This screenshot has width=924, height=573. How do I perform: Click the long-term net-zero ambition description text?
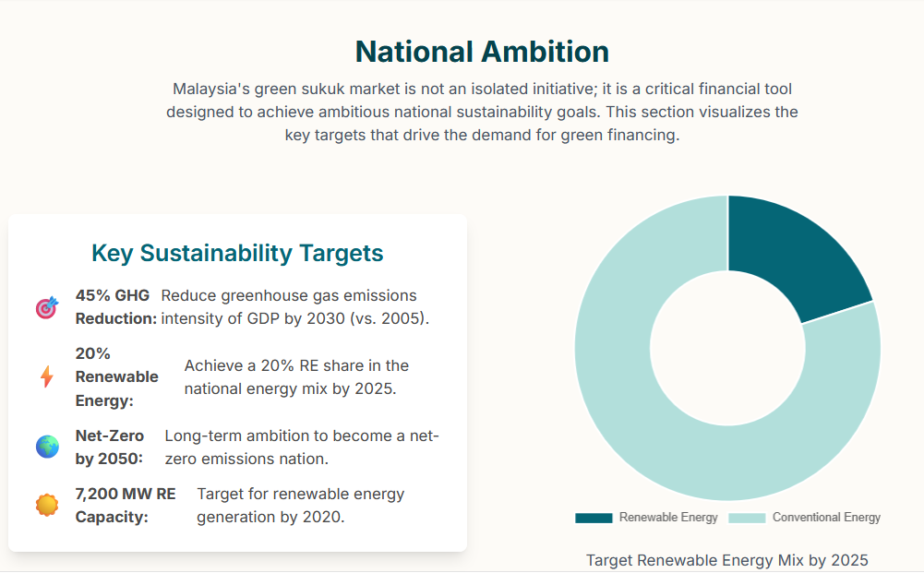pyautogui.click(x=301, y=447)
